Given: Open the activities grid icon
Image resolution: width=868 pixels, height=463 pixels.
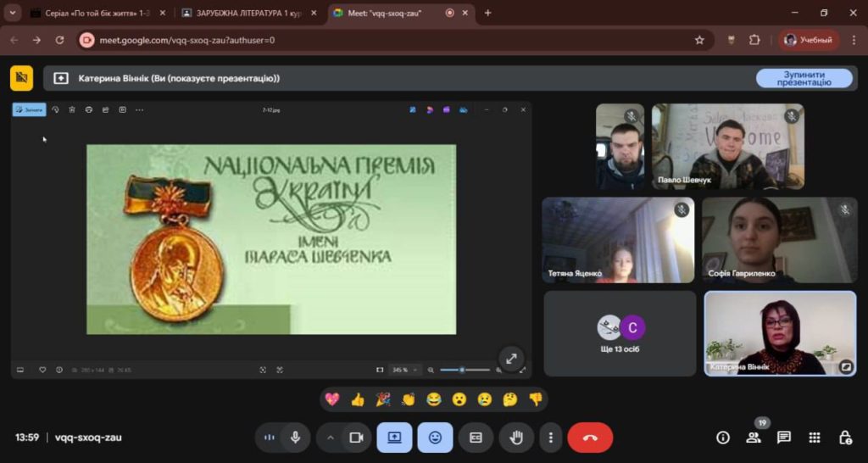Looking at the screenshot, I should click(x=815, y=438).
